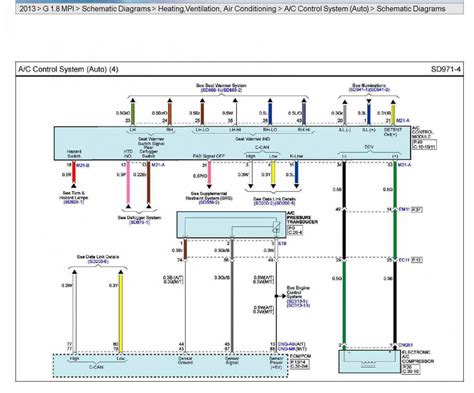Open the photo reference box beside EC11
474x393 pixels.
(x=417, y=260)
